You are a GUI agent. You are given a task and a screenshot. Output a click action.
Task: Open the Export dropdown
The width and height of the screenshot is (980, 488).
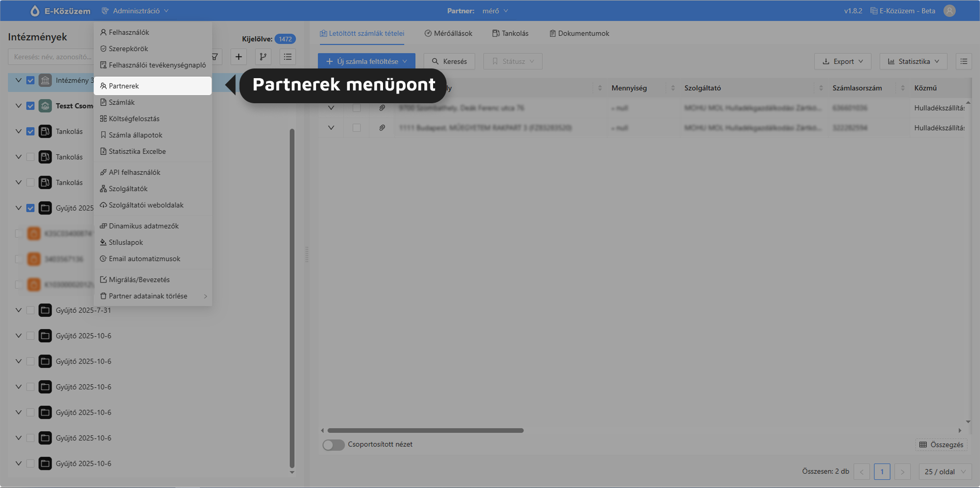coord(843,61)
